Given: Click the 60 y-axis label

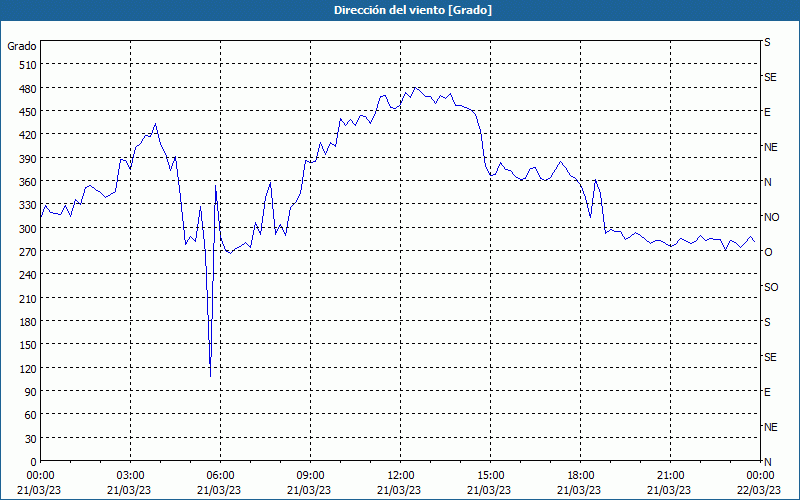Looking at the screenshot, I should pos(31,415).
